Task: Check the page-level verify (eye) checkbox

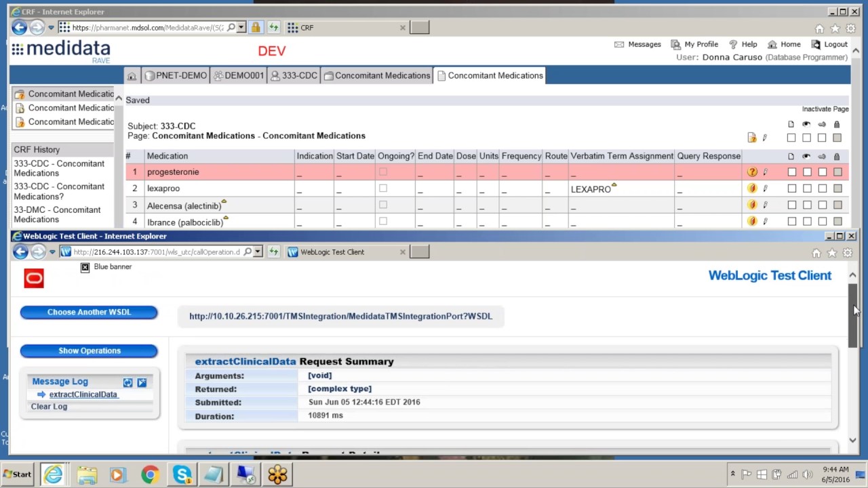Action: (807, 138)
